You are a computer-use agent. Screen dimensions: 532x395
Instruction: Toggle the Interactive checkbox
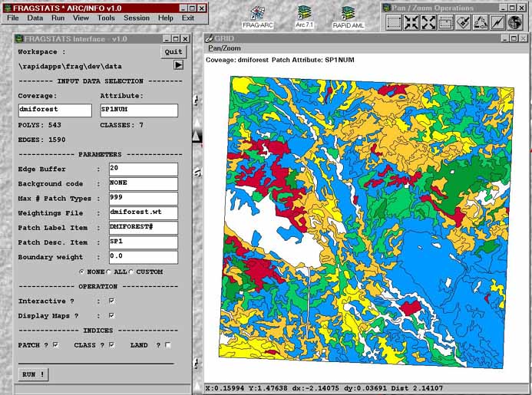(111, 301)
